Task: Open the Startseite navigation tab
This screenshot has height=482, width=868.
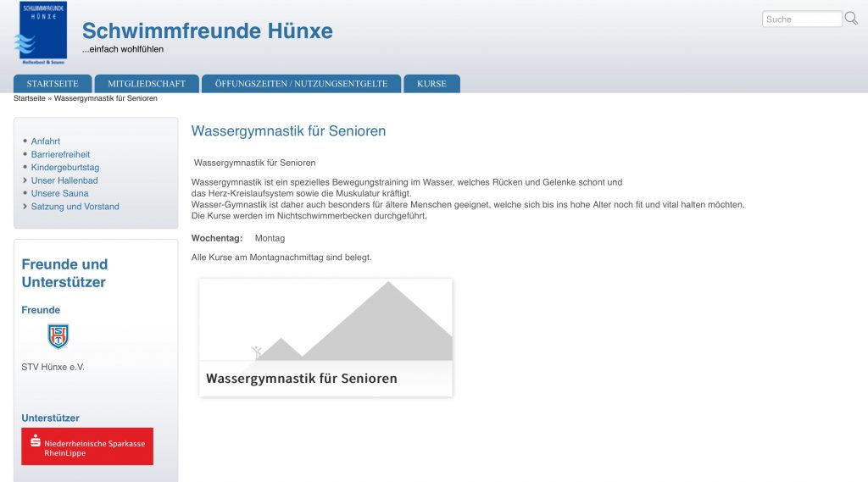Action: tap(53, 84)
